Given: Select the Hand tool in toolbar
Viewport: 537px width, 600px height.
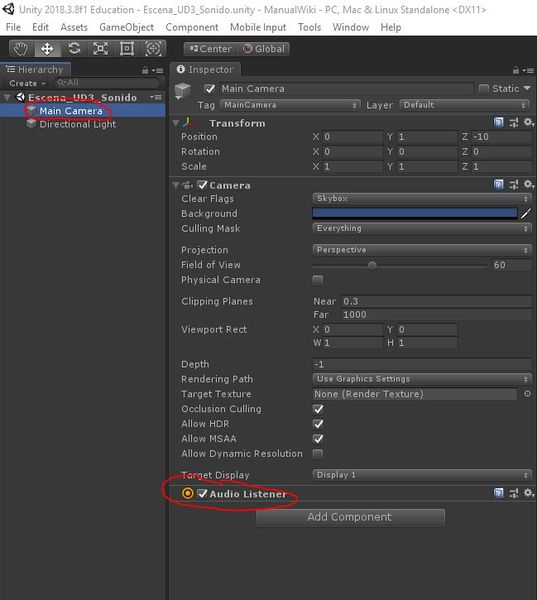Looking at the screenshot, I should pyautogui.click(x=21, y=49).
